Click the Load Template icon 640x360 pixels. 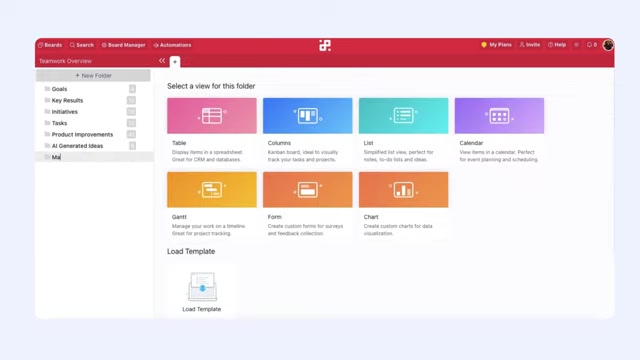202,286
